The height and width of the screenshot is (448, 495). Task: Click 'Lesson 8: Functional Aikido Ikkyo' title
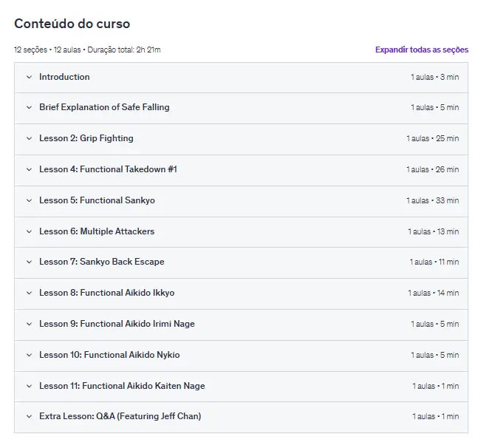(x=106, y=293)
